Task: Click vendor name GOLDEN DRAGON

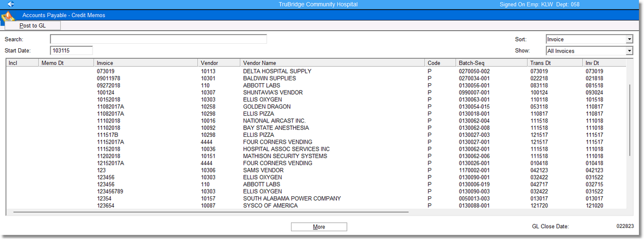Action: click(267, 106)
